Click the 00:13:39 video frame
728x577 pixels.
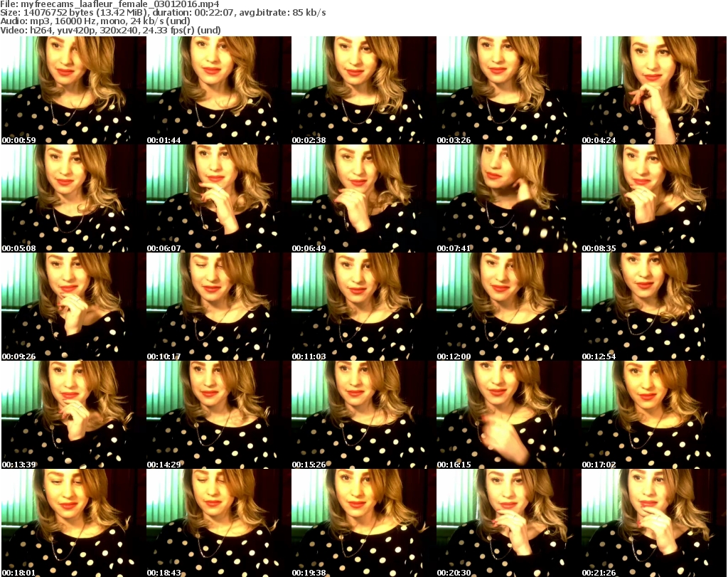point(74,415)
